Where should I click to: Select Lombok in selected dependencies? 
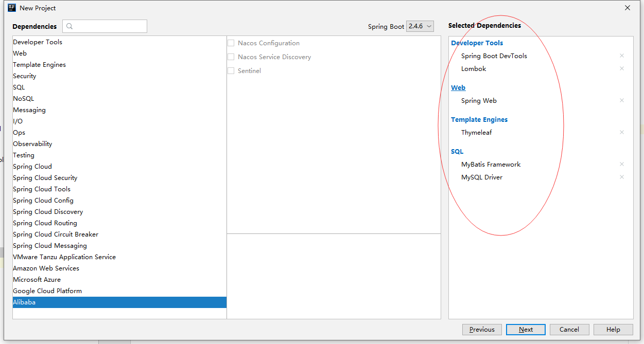pyautogui.click(x=474, y=69)
